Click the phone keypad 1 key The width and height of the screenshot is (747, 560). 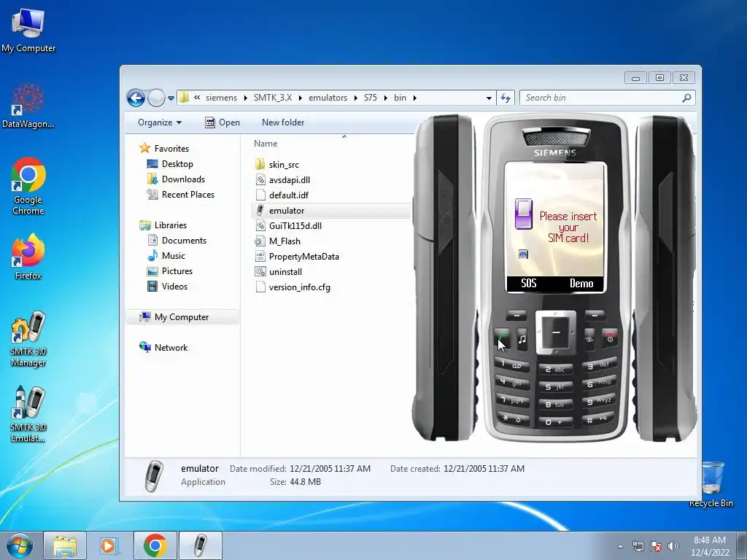coord(511,365)
